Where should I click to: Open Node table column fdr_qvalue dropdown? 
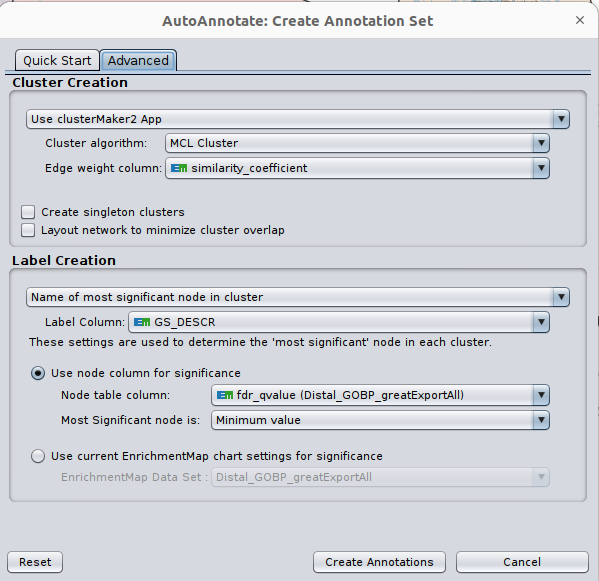pos(380,395)
